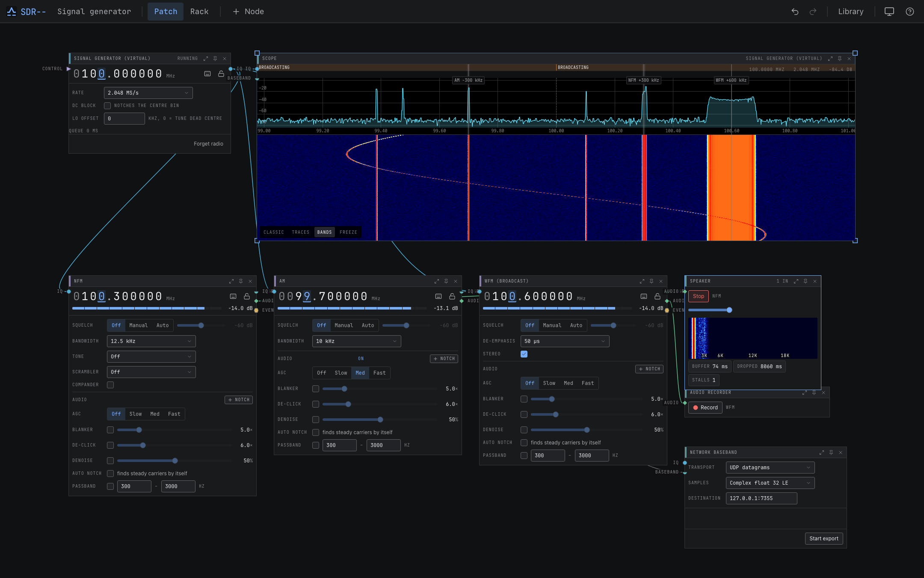Click the undo arrow icon

click(795, 12)
